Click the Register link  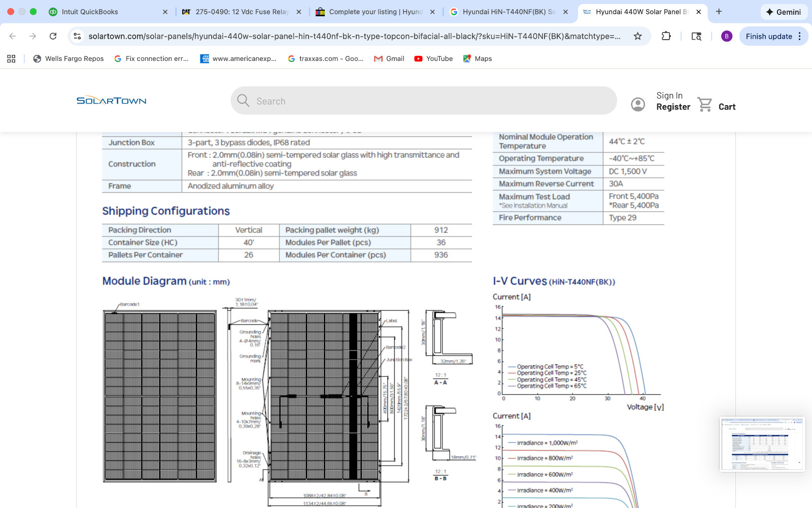pyautogui.click(x=673, y=107)
